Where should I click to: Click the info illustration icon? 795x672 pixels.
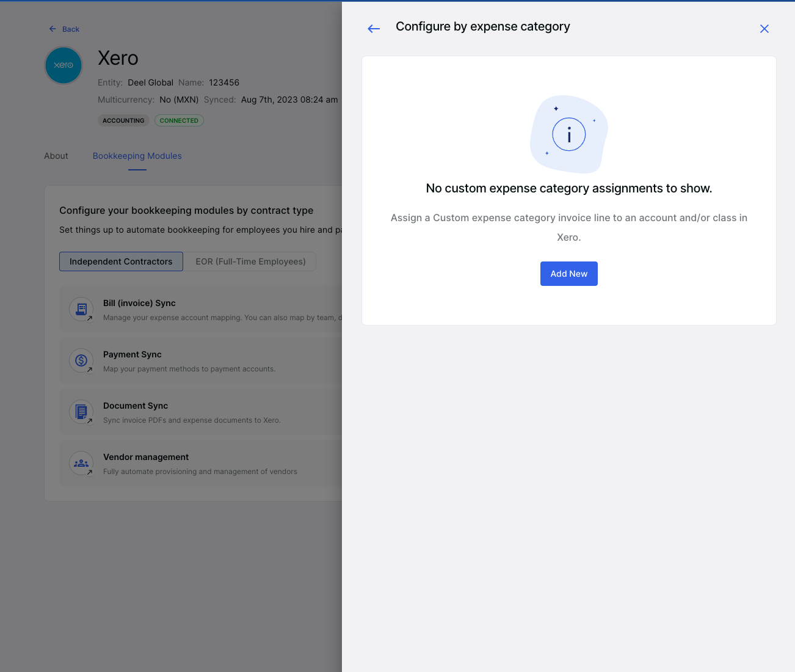click(x=568, y=134)
